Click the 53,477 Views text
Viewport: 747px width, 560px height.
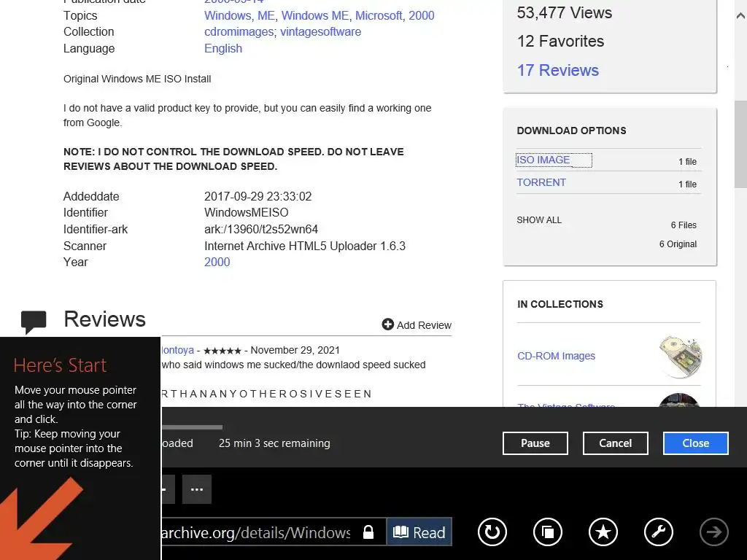[x=565, y=13]
